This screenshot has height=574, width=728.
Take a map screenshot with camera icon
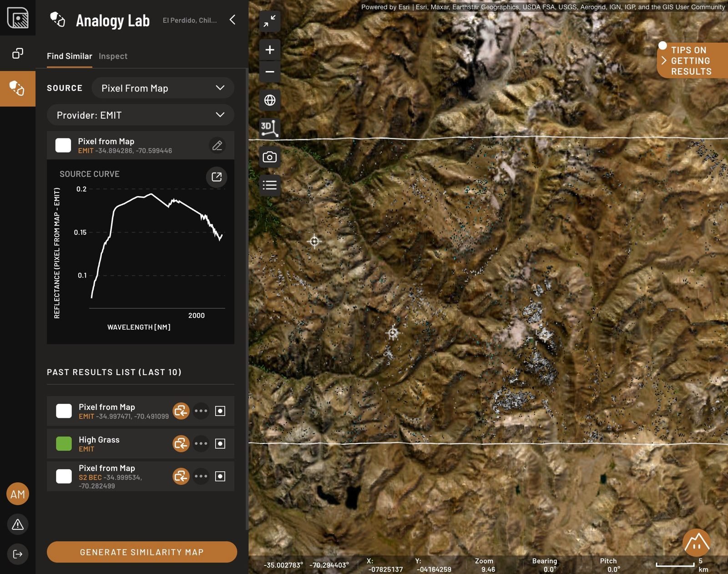[270, 157]
